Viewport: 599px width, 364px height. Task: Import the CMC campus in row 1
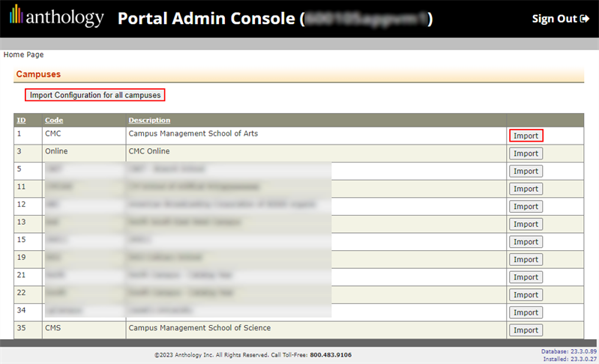[x=526, y=136]
